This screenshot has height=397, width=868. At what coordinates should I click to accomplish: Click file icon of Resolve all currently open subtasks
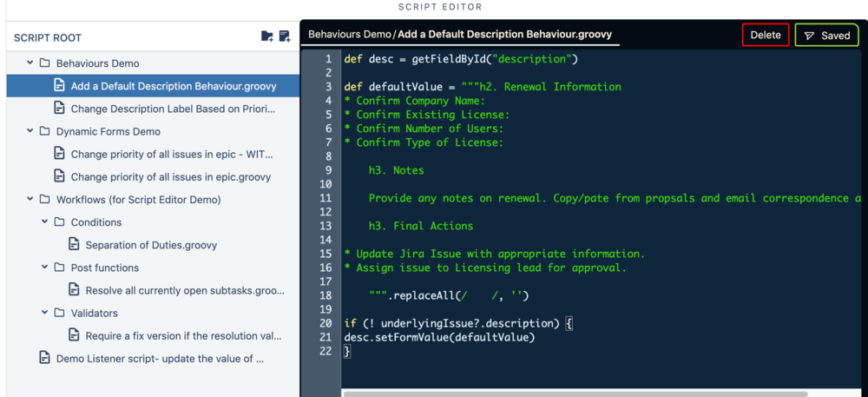tap(74, 289)
